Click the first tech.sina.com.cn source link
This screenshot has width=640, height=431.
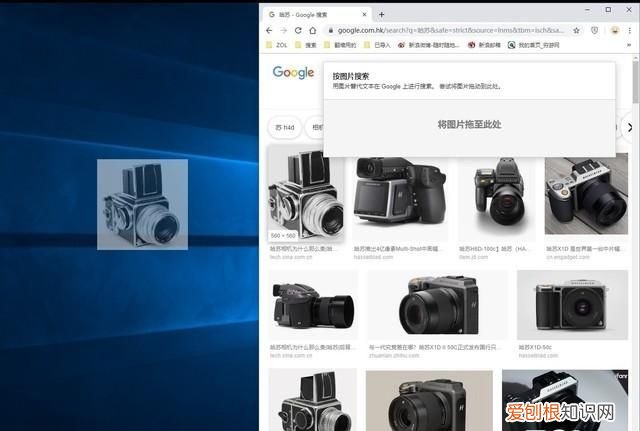pyautogui.click(x=291, y=257)
